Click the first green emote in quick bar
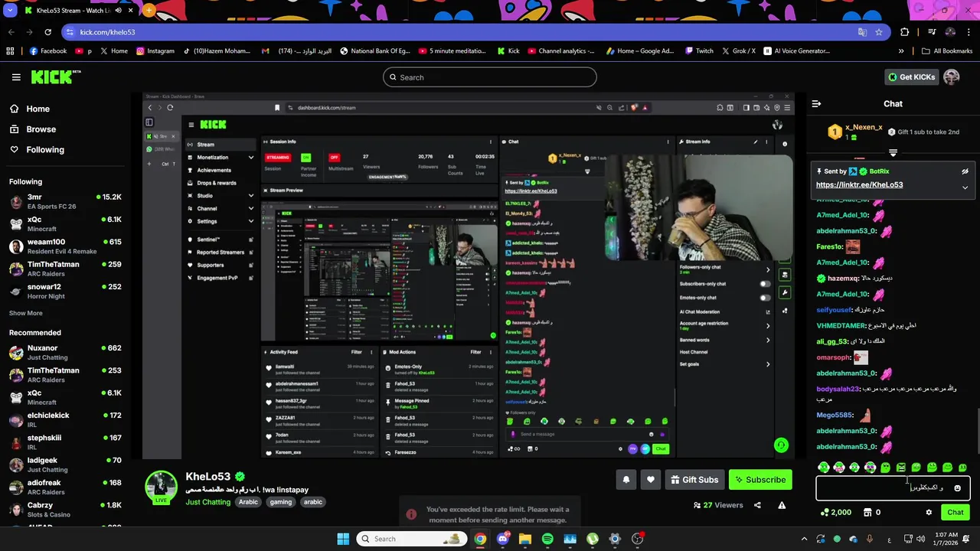This screenshot has height=551, width=980. [x=824, y=468]
